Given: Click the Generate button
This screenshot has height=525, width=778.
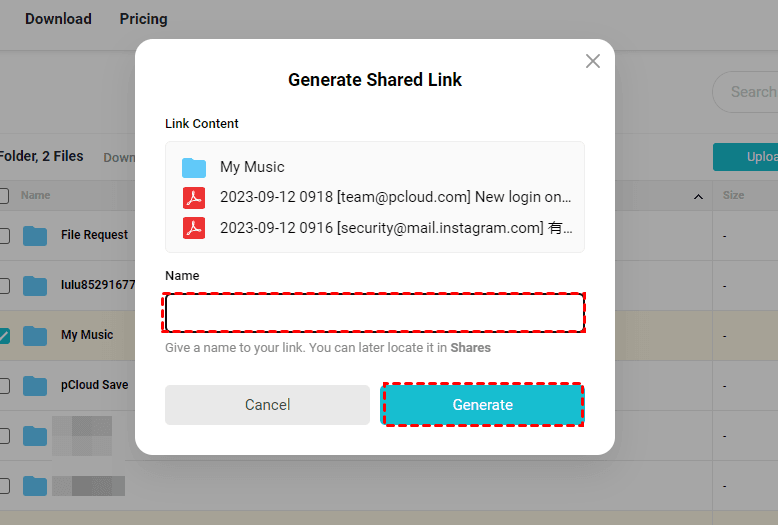Looking at the screenshot, I should 483,405.
